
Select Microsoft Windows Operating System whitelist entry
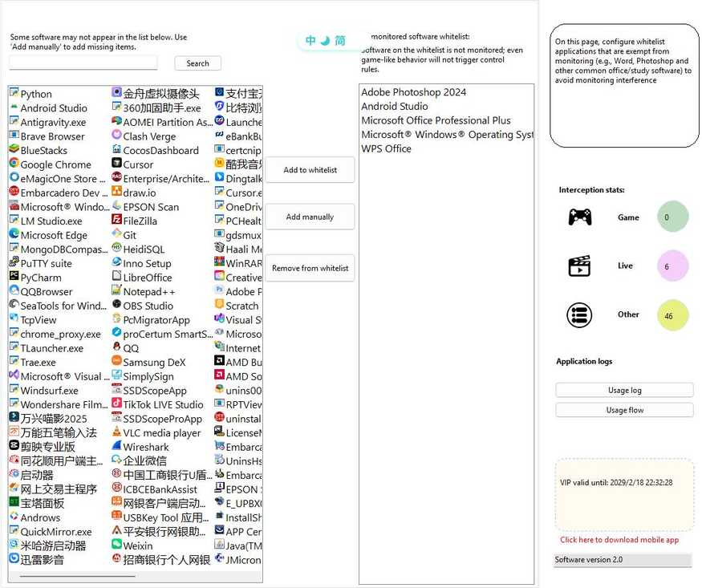(447, 135)
